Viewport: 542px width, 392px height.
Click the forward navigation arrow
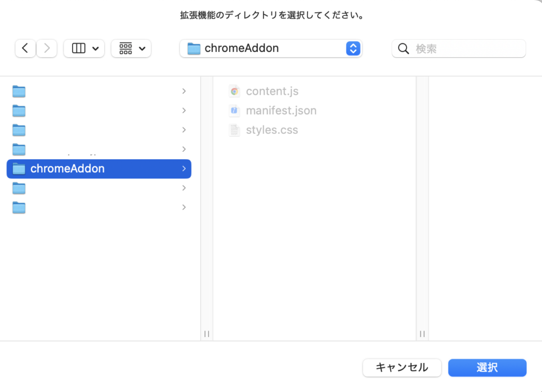47,49
